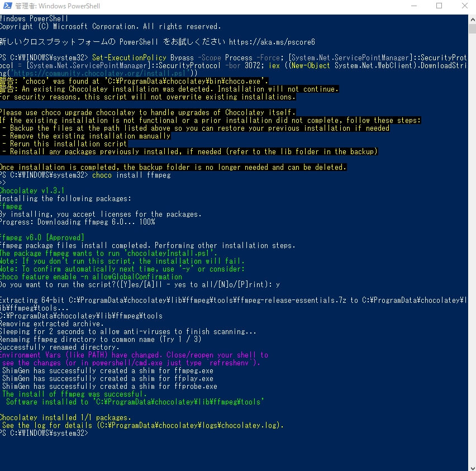
Task: Click the shim line for ffplay.exe
Action: [x=108, y=379]
